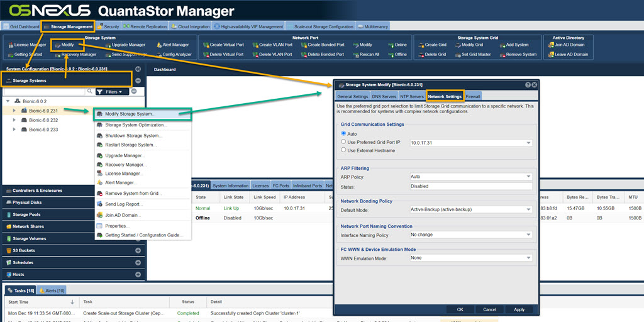
Task: Click Delete Virtual Port in the toolbar
Action: 223,54
